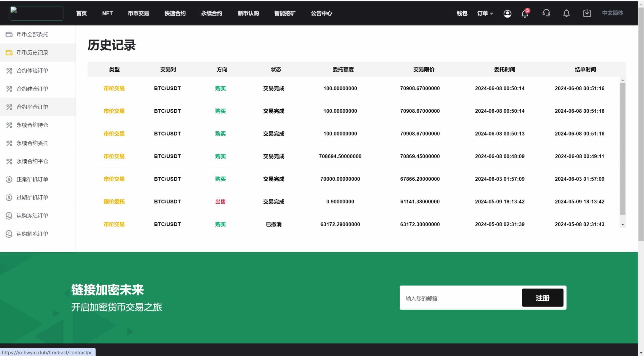Image resolution: width=644 pixels, height=356 pixels.
Task: Open the 永续合约 nav menu
Action: [x=211, y=13]
